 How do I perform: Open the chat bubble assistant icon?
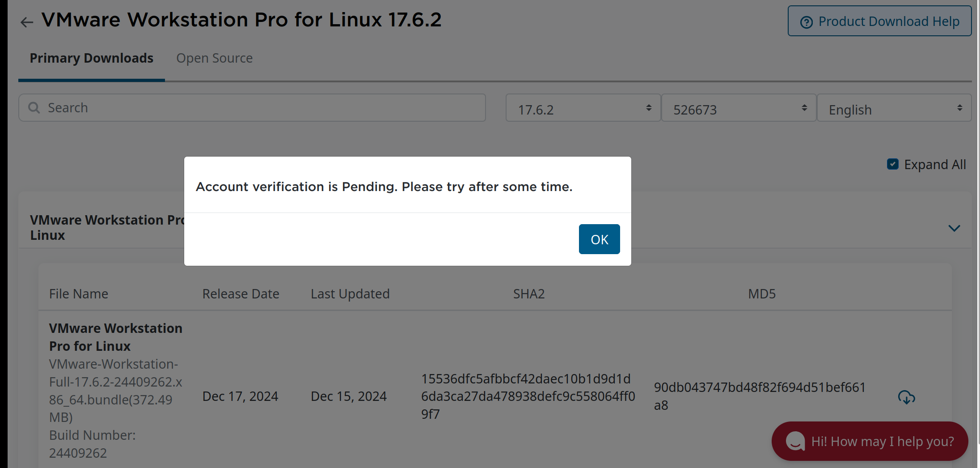pyautogui.click(x=795, y=441)
